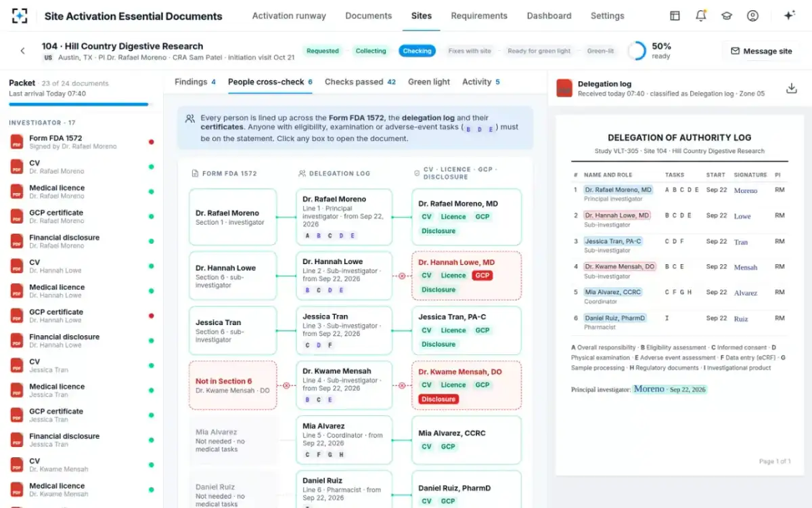812x508 pixels.
Task: Click red Disclosure tag for Kwame Mensah
Action: click(x=438, y=399)
